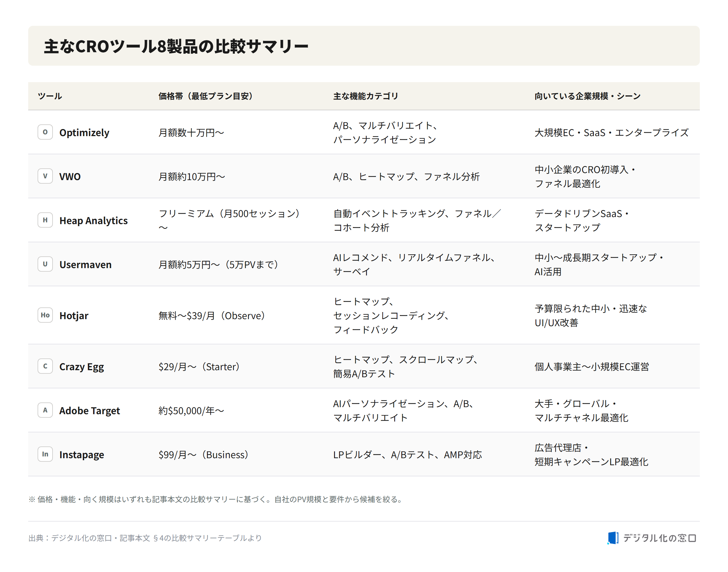Click the price $99/月〜（Business）
Image resolution: width=728 pixels, height=572 pixels.
tap(203, 455)
